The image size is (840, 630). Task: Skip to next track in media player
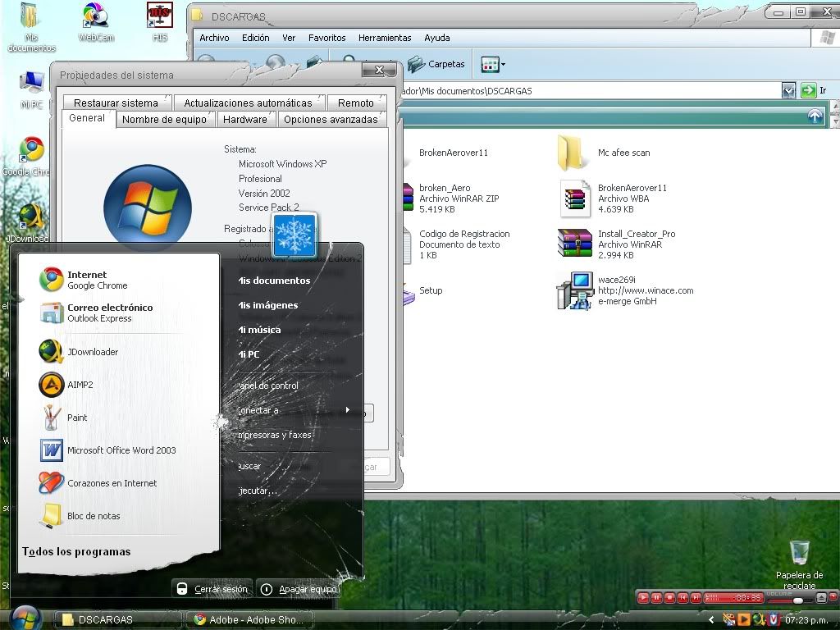pos(696,597)
